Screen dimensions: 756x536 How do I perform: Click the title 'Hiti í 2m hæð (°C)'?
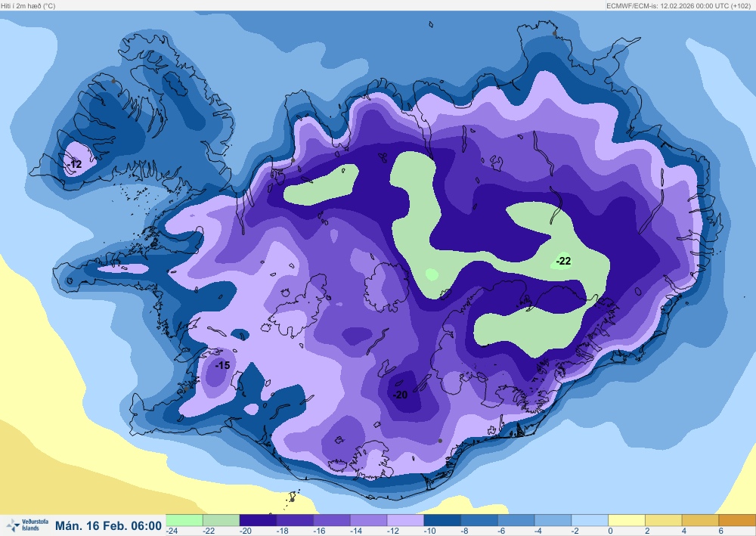click(28, 6)
